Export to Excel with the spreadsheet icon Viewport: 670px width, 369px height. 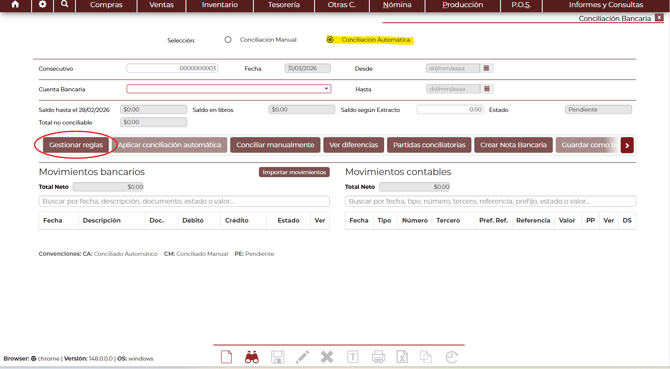click(x=402, y=357)
